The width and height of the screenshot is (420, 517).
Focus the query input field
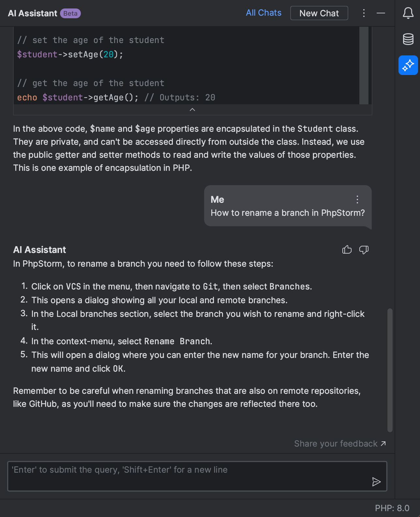pos(196,476)
